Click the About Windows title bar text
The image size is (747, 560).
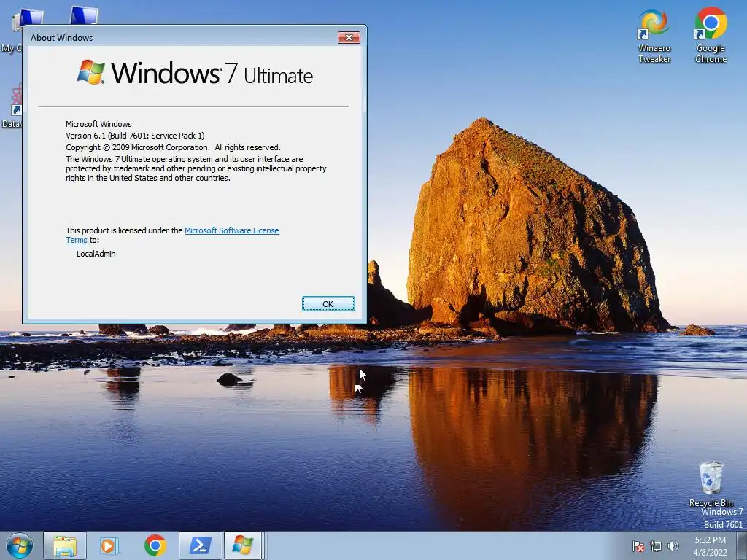tap(61, 38)
